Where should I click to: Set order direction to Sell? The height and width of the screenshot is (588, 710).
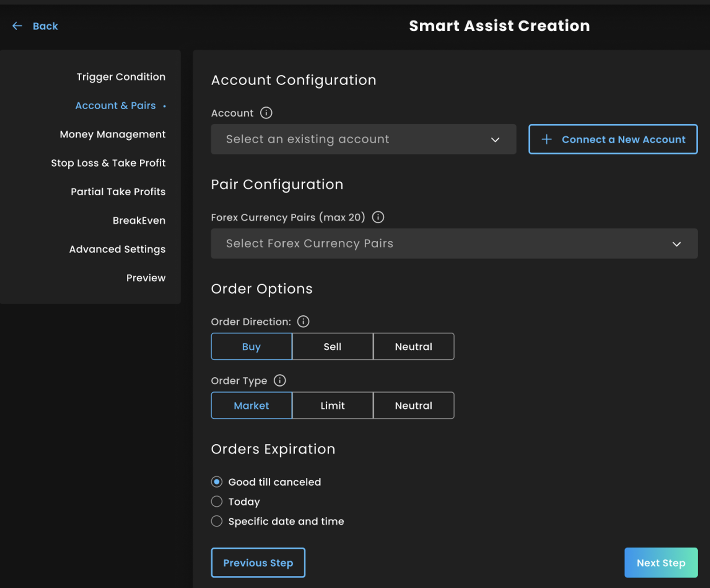click(332, 347)
